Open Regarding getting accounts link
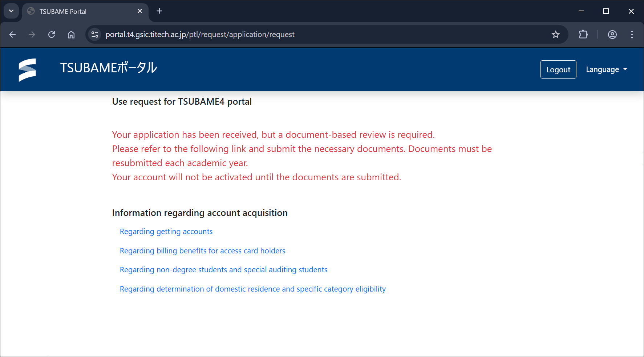644x357 pixels. coord(166,232)
